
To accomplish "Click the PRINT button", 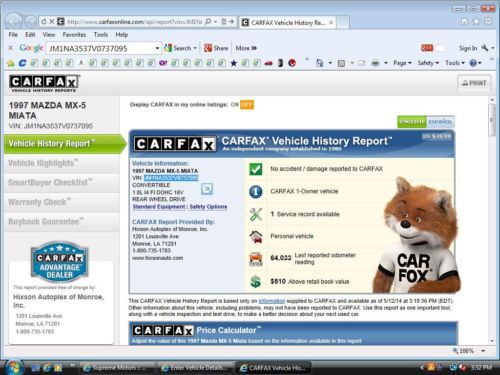I will click(474, 83).
